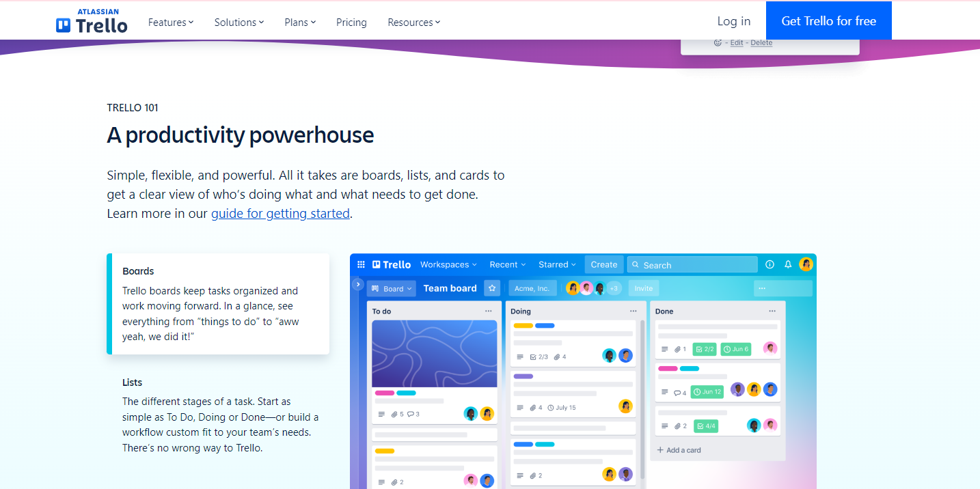
Task: Click the green 2/2 checklist badge in Done
Action: coord(705,349)
